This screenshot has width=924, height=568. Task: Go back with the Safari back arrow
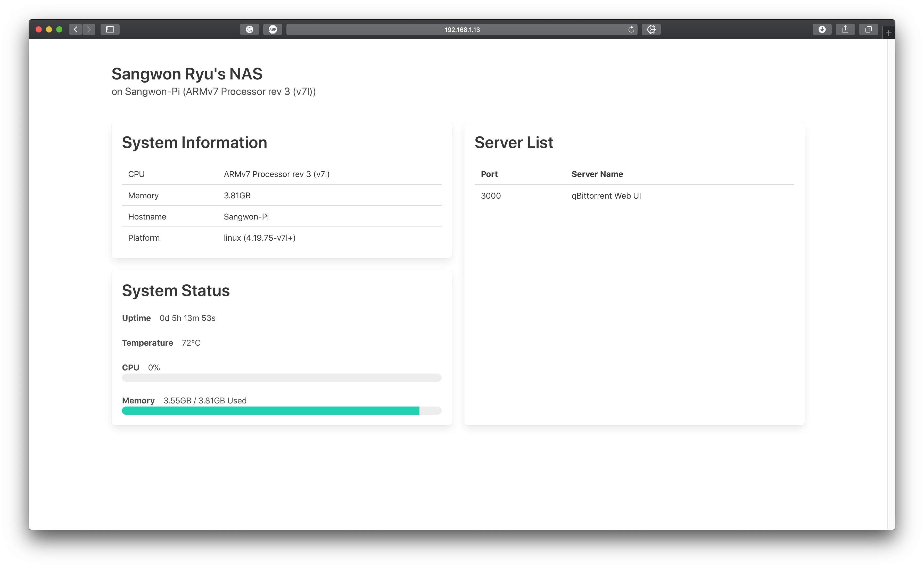click(76, 29)
